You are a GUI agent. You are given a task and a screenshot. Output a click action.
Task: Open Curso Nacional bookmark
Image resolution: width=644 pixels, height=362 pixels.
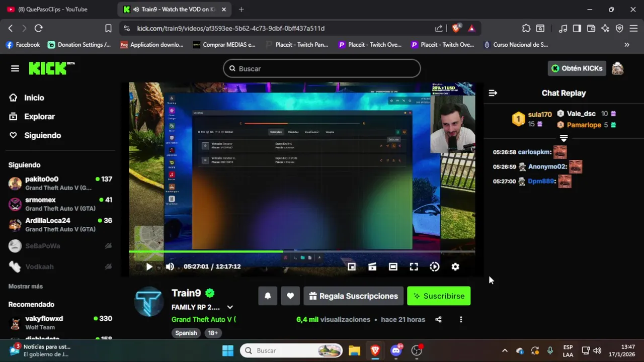516,45
